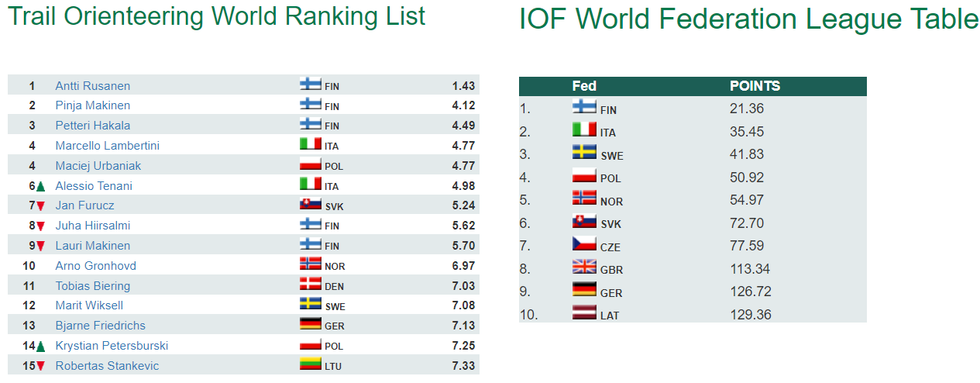Viewport: 980px width, 383px height.
Task: Click Czech flag in league table
Action: click(x=583, y=243)
